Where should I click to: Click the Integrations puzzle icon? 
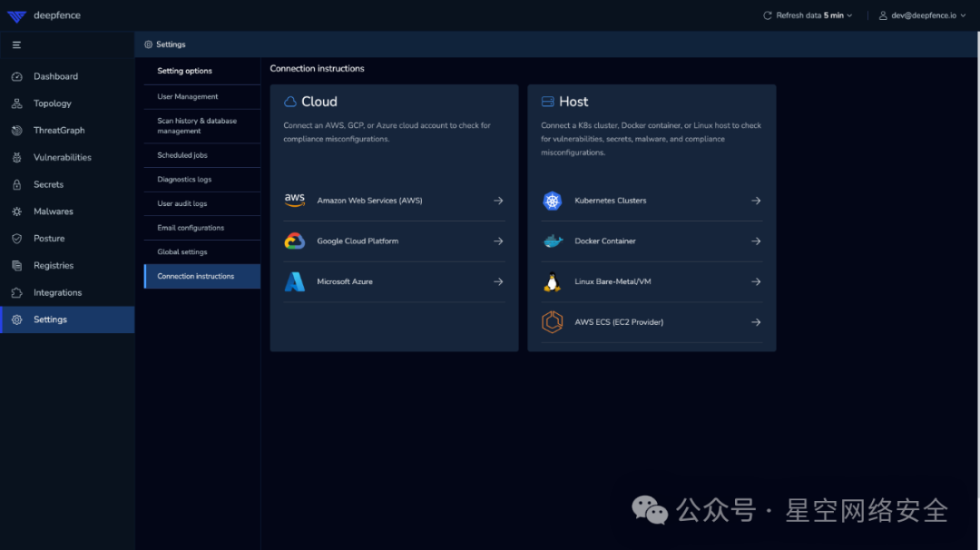tap(17, 292)
